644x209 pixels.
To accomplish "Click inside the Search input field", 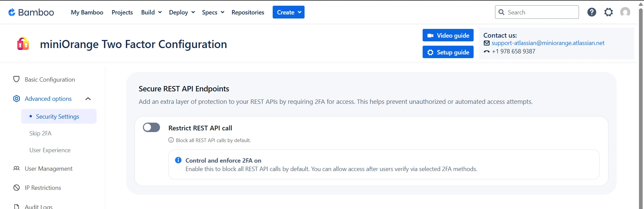I will click(x=537, y=12).
